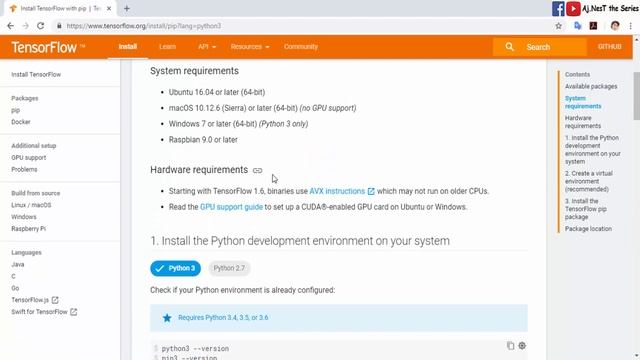Click the link icon beside Hardware requirements
640x360 pixels.
(258, 170)
